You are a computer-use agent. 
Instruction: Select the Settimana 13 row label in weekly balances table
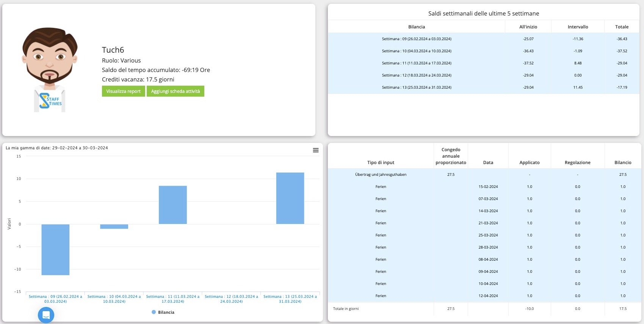point(417,88)
